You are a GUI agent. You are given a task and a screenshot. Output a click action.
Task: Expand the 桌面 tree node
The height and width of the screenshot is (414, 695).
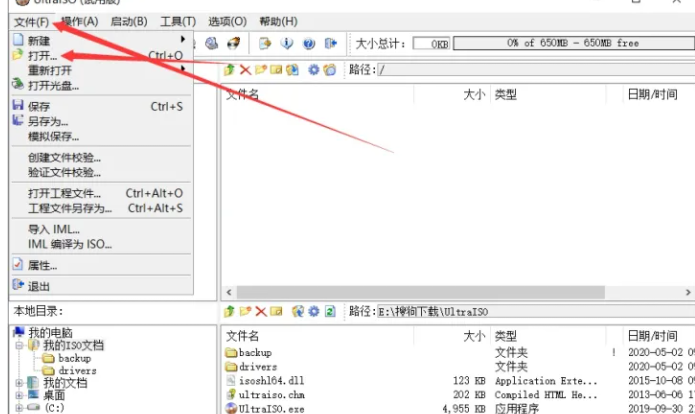[20, 396]
